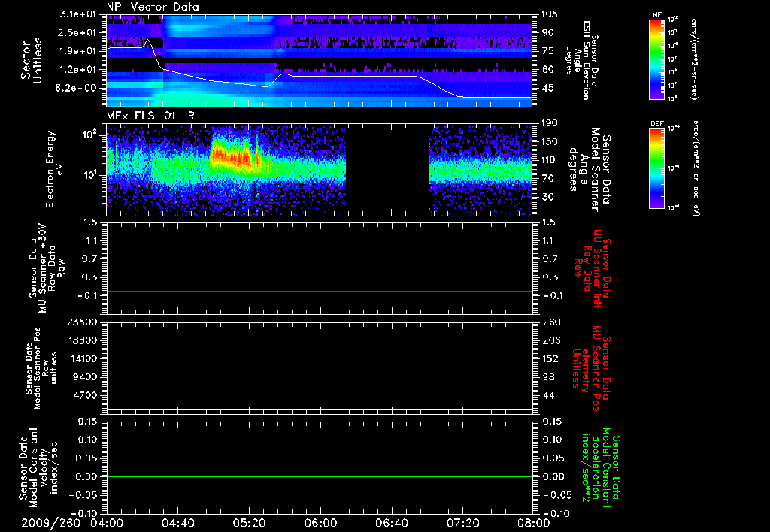Click the red "MU Scanner Inh Raw Data" label
The height and width of the screenshot is (532, 770).
click(x=593, y=268)
